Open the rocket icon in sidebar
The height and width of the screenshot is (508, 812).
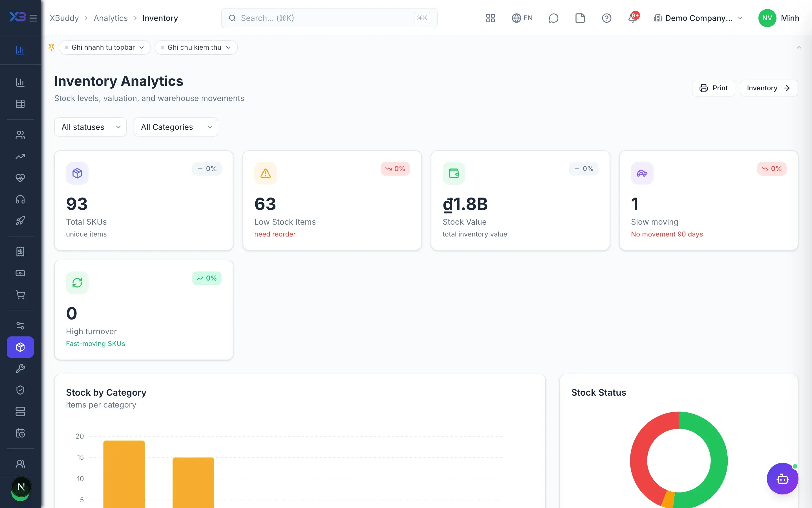pyautogui.click(x=20, y=221)
